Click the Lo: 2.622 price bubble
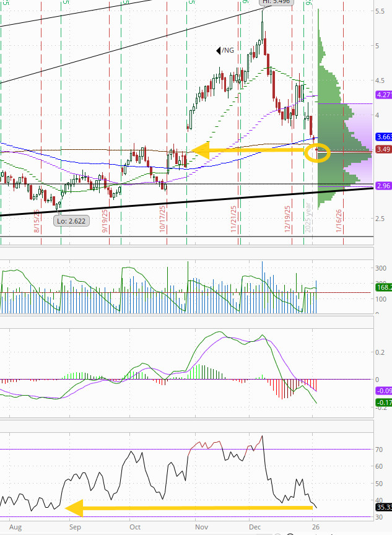Screen dimensions: 392x535 (x=72, y=221)
